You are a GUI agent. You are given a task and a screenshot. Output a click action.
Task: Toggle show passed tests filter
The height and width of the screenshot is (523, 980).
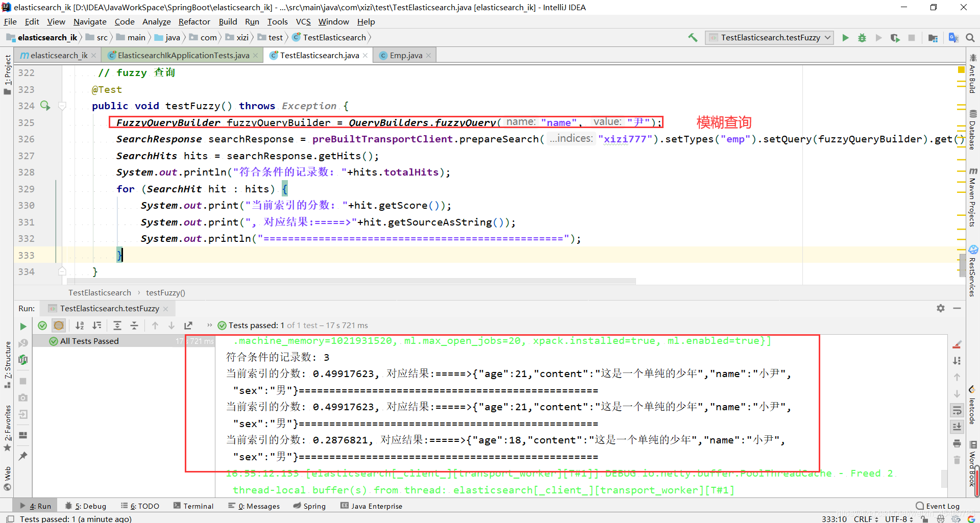[42, 326]
